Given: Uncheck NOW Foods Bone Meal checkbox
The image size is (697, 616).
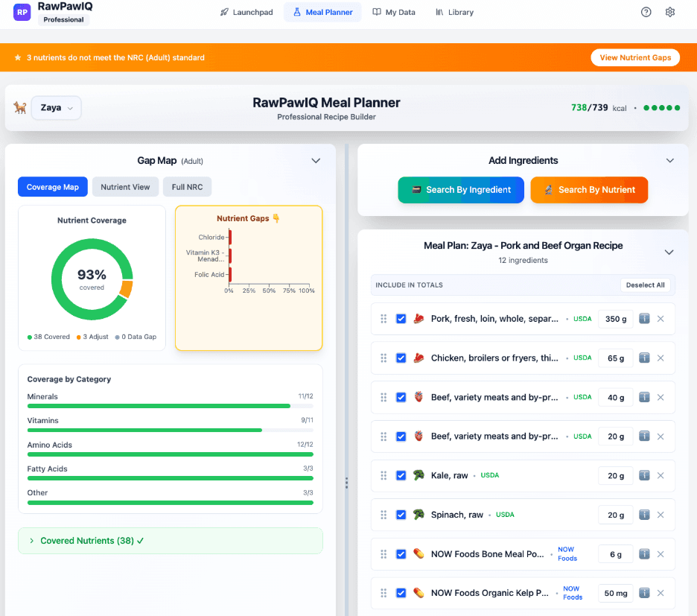Looking at the screenshot, I should (x=401, y=553).
